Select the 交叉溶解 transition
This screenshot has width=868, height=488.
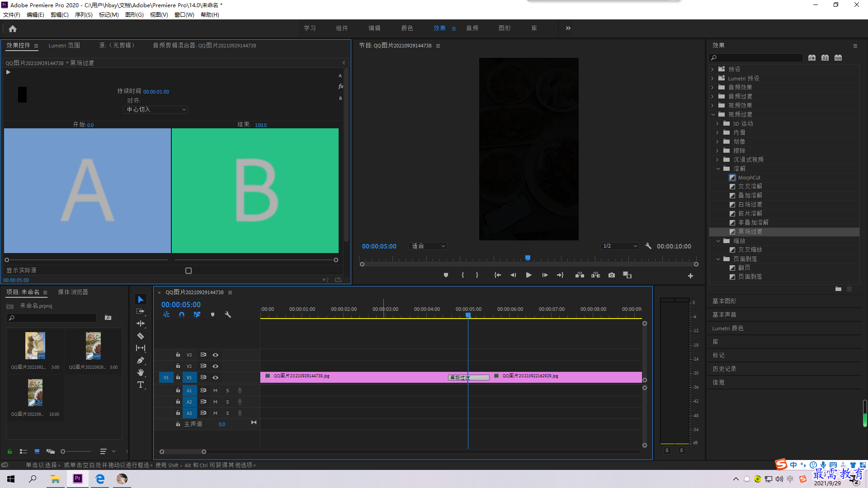coord(750,186)
